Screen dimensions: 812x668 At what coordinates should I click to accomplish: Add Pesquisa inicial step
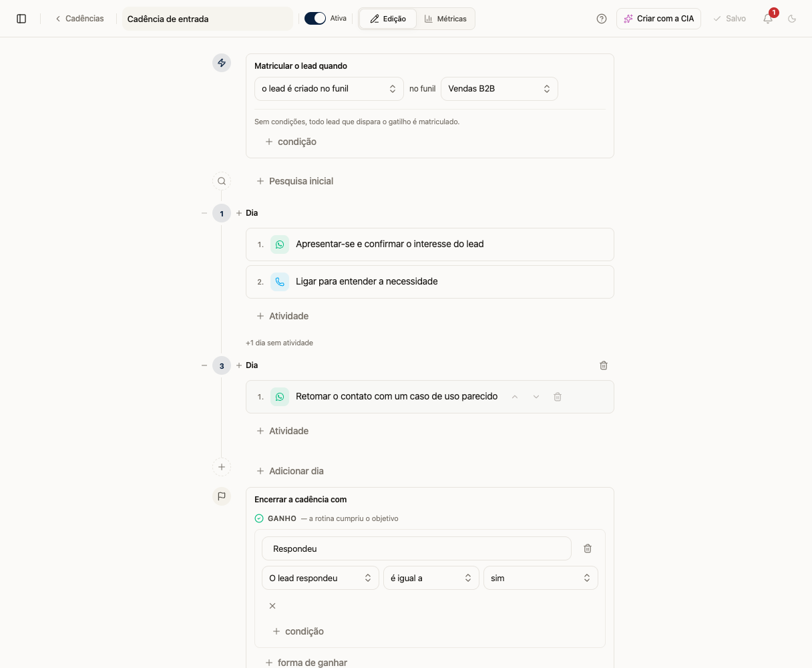coord(295,181)
